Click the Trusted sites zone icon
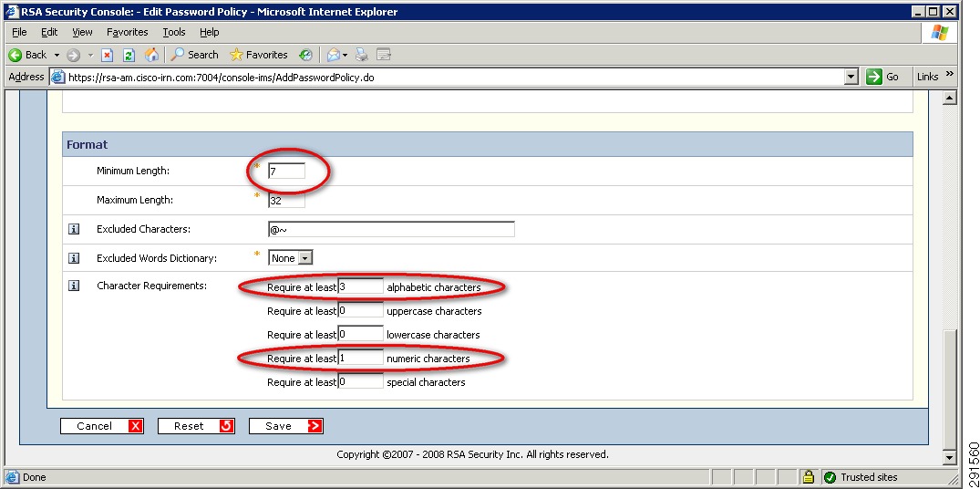This screenshot has height=489, width=980. tap(830, 478)
